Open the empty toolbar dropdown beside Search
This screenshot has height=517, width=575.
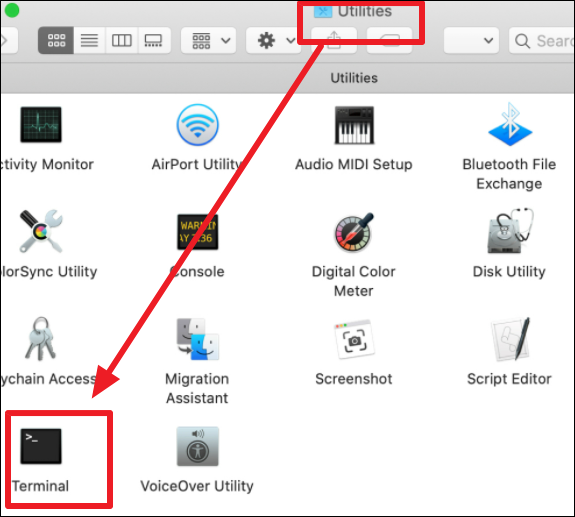[x=471, y=40]
